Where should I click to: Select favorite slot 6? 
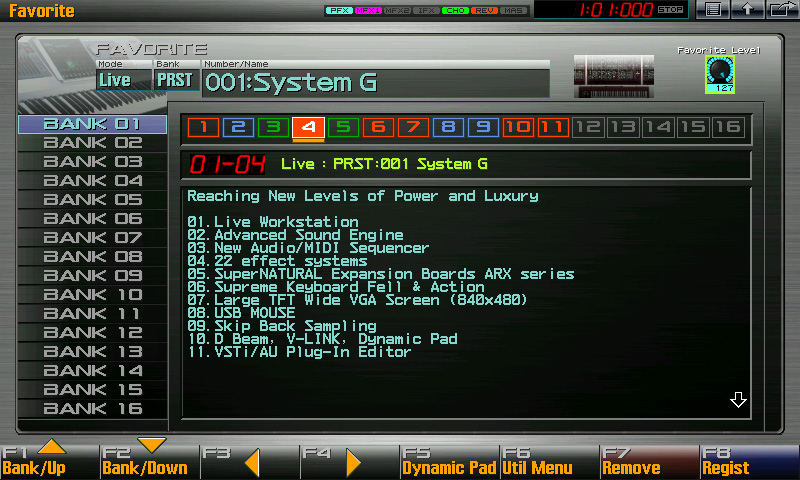point(378,127)
